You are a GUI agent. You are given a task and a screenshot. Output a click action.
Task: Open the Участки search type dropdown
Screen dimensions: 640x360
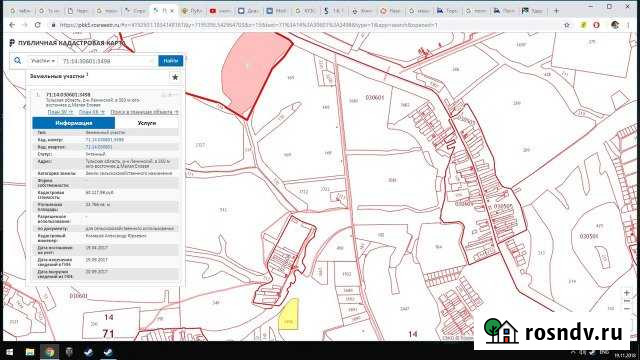[42, 61]
